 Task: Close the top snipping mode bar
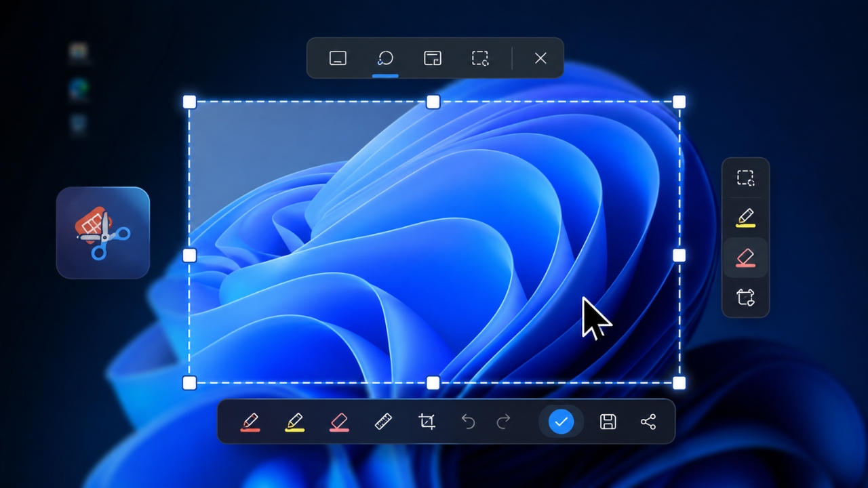[540, 58]
